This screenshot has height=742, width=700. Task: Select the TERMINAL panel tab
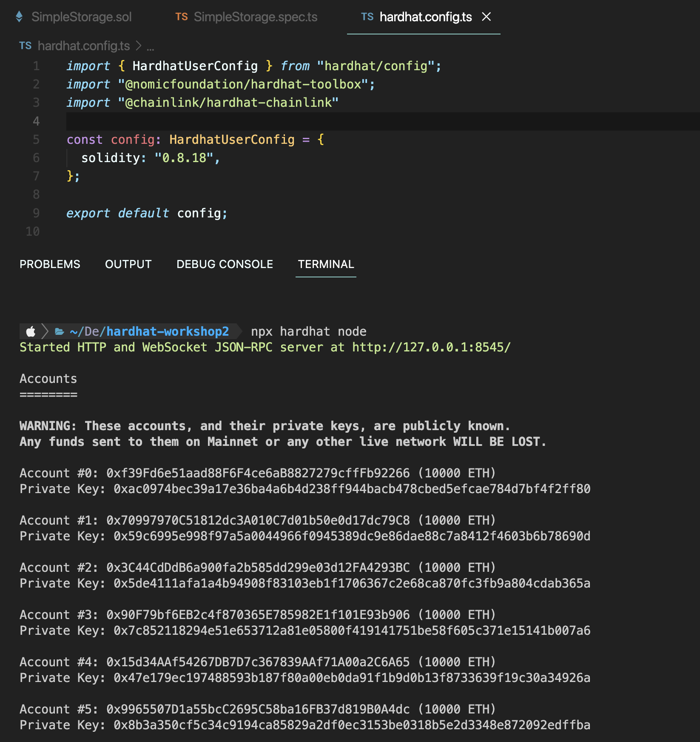click(326, 264)
